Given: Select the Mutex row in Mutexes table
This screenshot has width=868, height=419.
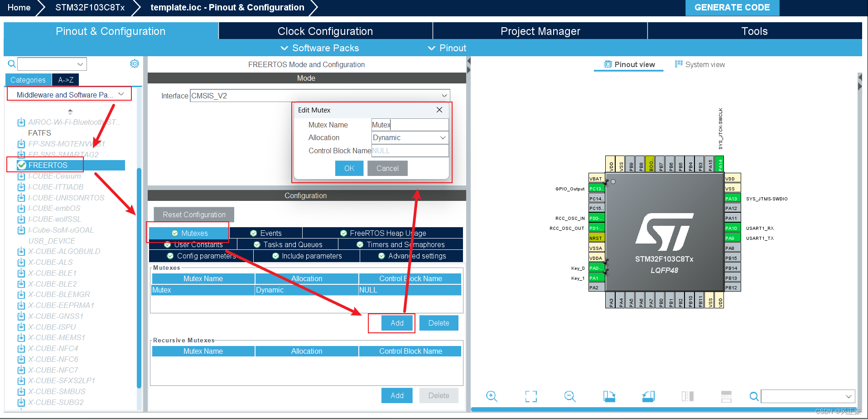Looking at the screenshot, I should (x=307, y=290).
